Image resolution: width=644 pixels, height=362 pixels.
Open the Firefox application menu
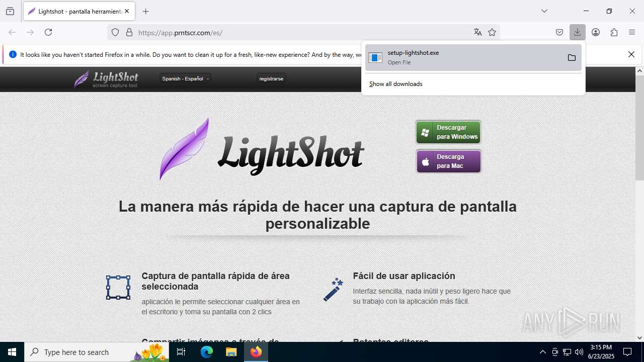632,32
